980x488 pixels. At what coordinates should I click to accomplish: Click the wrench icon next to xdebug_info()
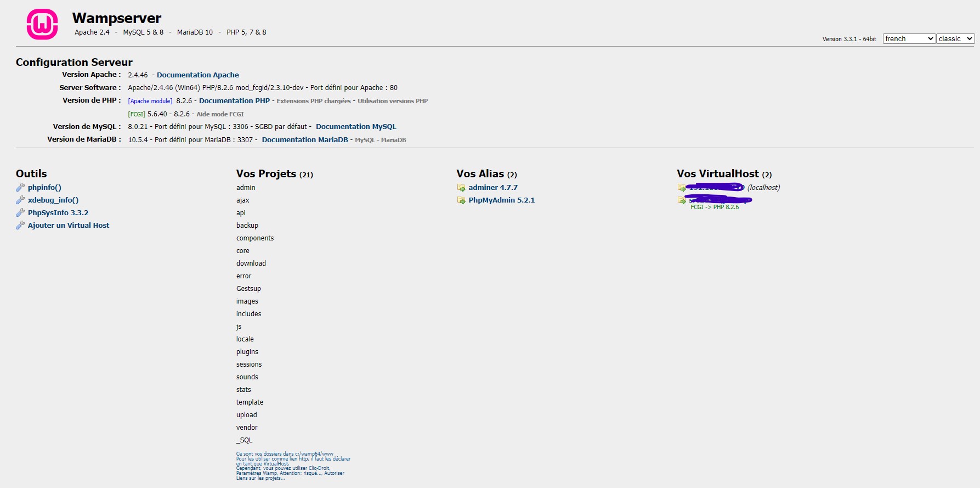pos(20,200)
